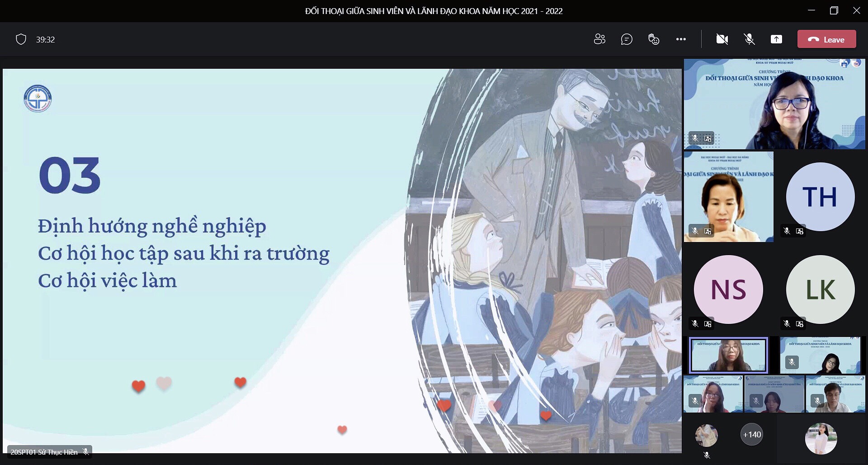Select the LK participant avatar
Viewport: 868px width, 465px height.
[x=820, y=289]
